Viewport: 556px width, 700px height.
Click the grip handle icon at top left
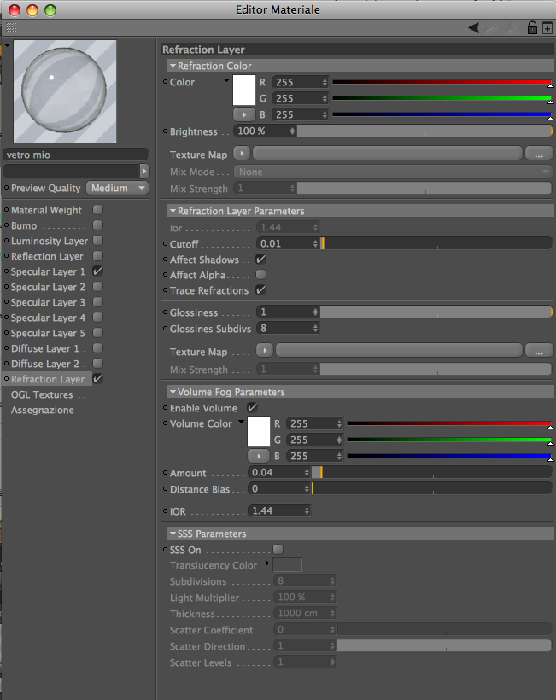click(x=11, y=28)
